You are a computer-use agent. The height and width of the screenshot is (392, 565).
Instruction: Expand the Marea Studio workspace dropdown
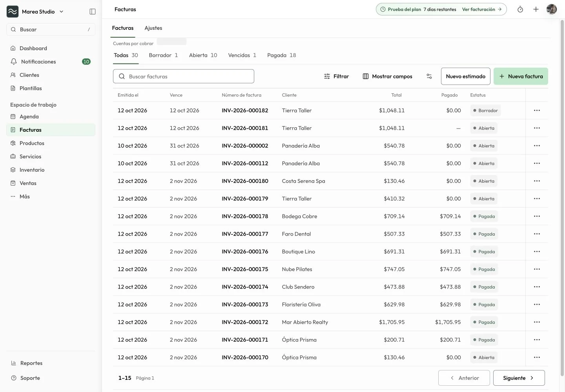coord(61,12)
